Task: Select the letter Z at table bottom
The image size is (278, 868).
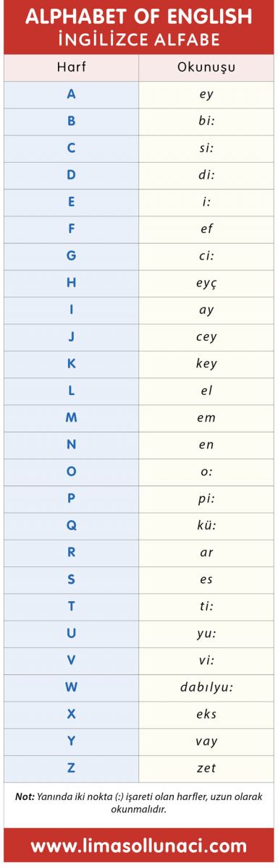Action: (71, 768)
